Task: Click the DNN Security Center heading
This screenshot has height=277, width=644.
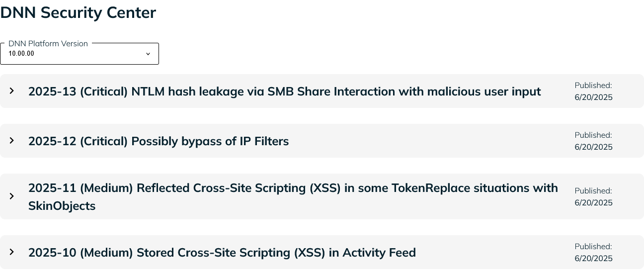Action: tap(78, 13)
